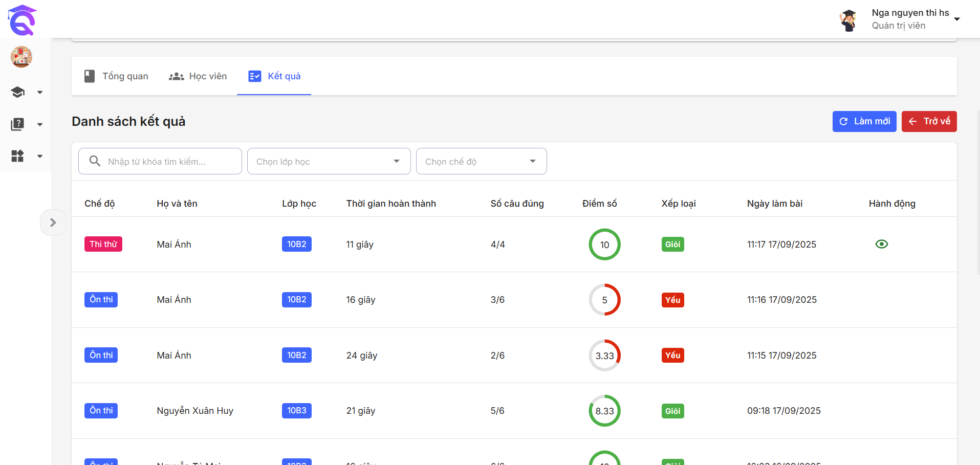The width and height of the screenshot is (980, 465).
Task: Click the book icon beside Tổng quan
Action: pyautogui.click(x=90, y=76)
